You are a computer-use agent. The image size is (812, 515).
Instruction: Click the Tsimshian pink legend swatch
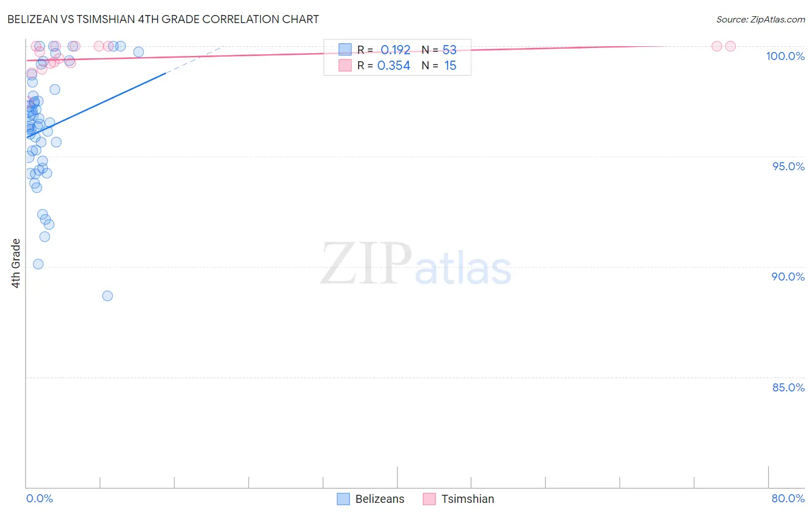click(x=429, y=499)
